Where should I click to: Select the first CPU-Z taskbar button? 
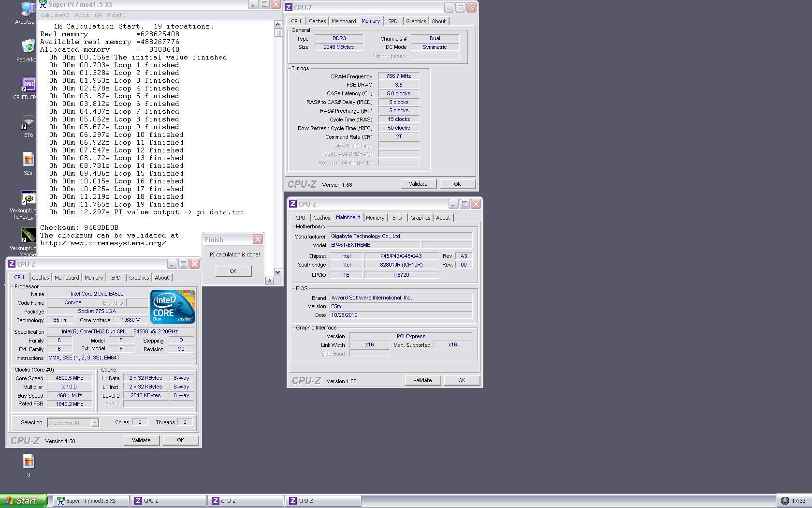(168, 501)
